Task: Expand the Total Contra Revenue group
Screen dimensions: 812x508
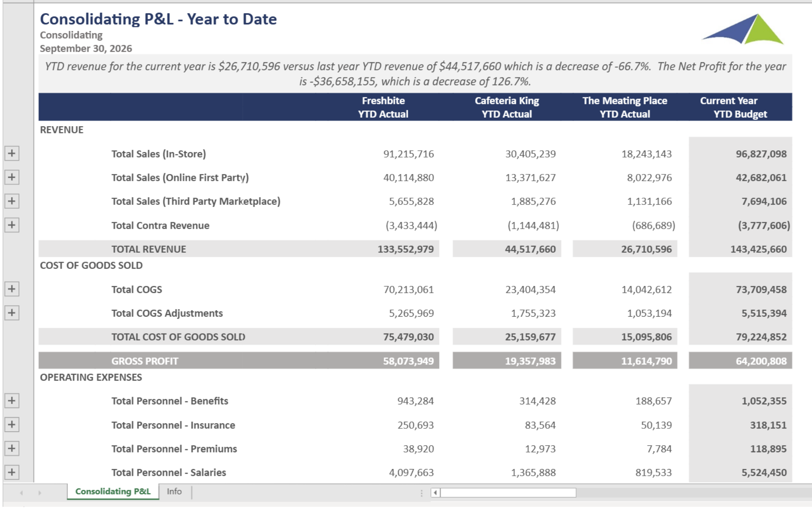Action: [x=12, y=225]
